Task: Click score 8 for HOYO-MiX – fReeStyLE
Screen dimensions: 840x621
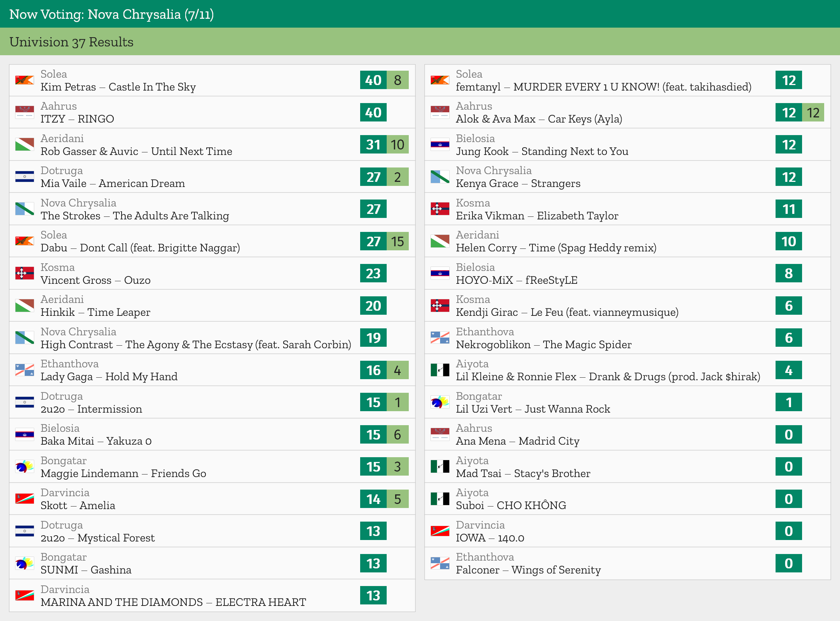Action: click(788, 273)
